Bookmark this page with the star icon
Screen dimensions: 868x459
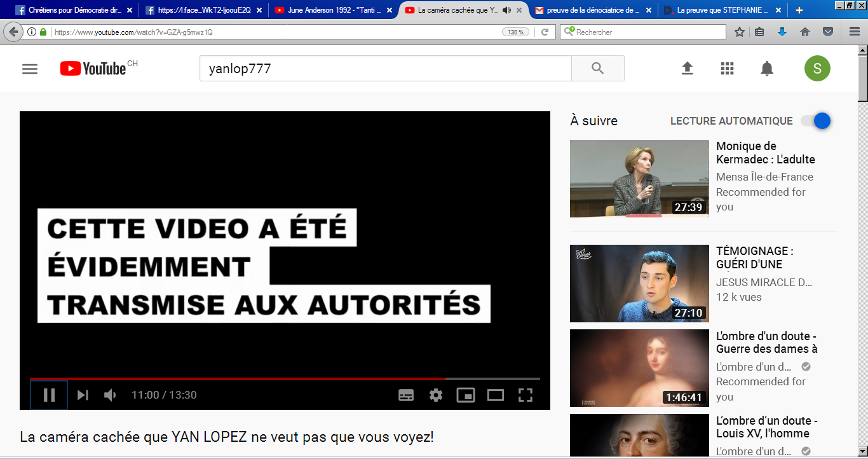point(740,32)
